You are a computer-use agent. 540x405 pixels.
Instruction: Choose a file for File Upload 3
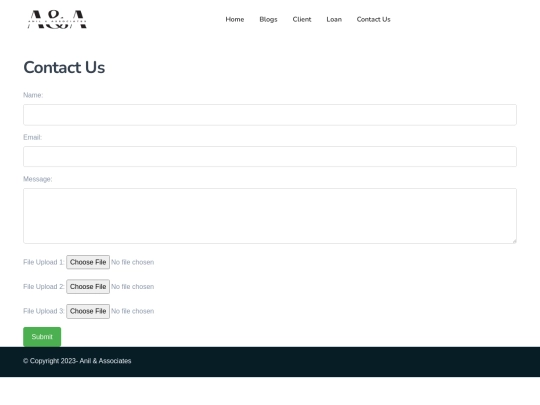[88, 311]
